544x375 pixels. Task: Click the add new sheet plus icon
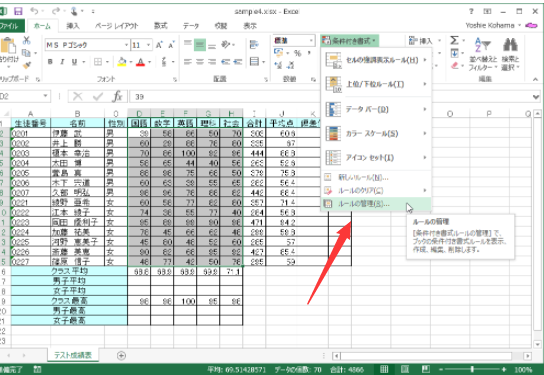121,355
